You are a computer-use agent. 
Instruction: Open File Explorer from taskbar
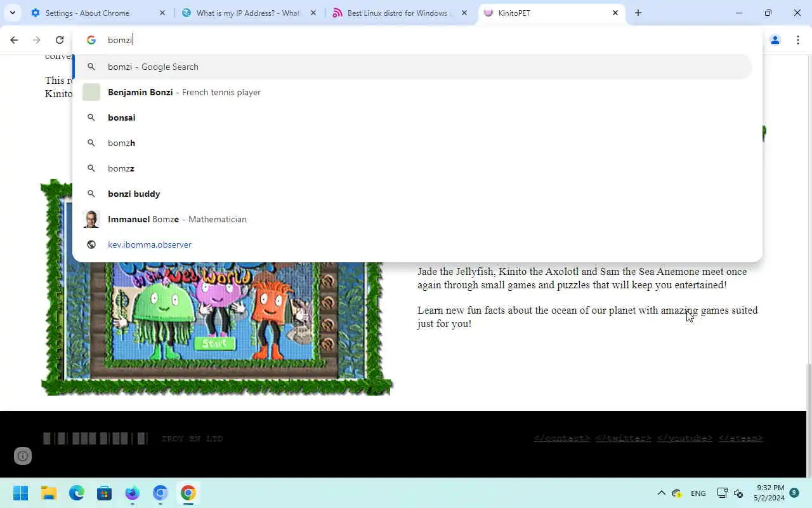click(x=49, y=493)
